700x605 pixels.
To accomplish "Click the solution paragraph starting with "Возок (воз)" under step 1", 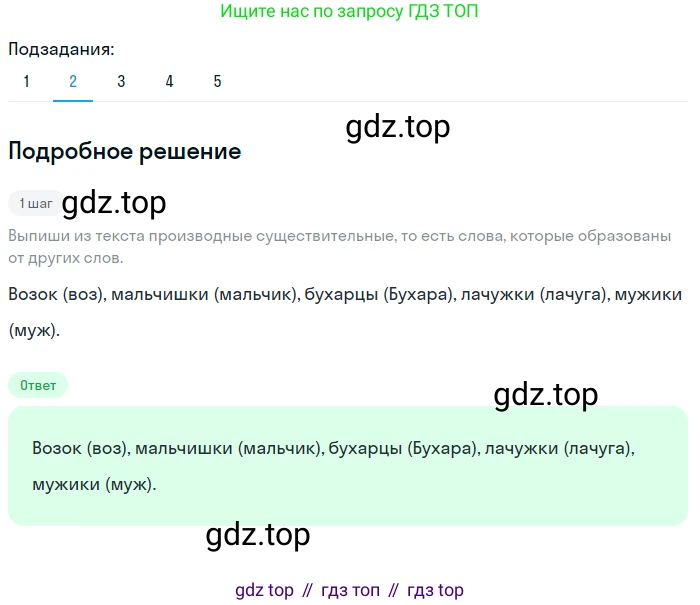I will click(x=345, y=311).
